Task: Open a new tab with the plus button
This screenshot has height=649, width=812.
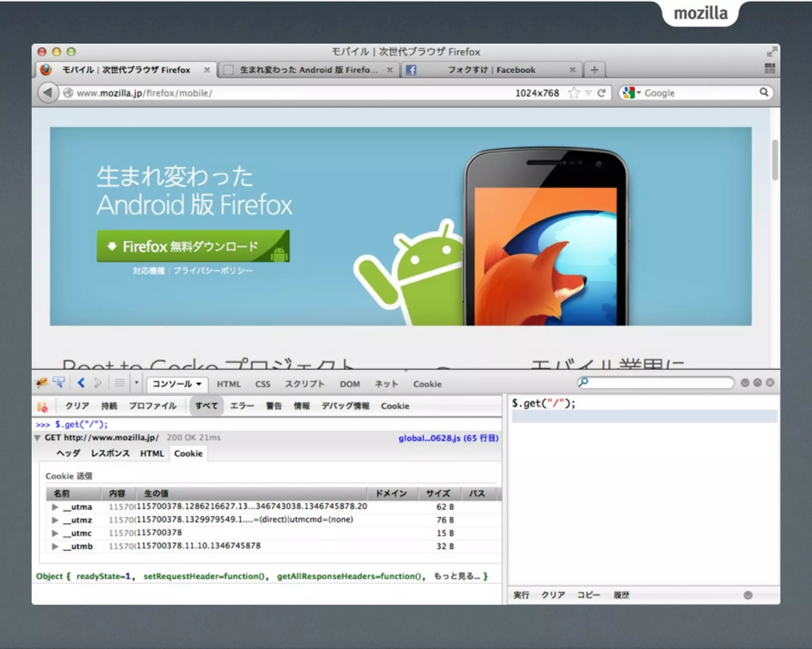Action: pos(594,70)
